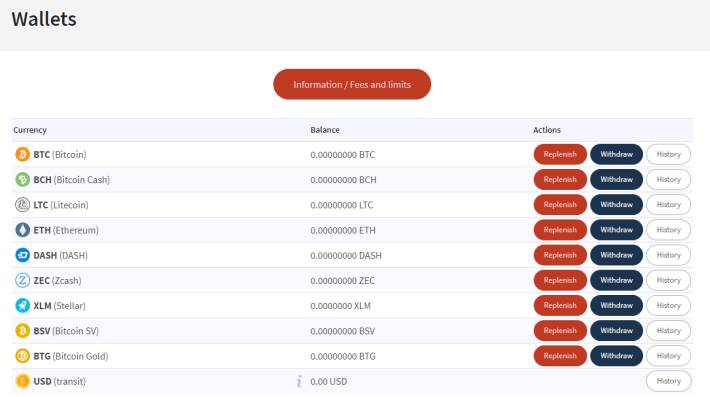Viewport: 710px width, 397px height.
Task: Click the Actions column header
Action: [547, 130]
